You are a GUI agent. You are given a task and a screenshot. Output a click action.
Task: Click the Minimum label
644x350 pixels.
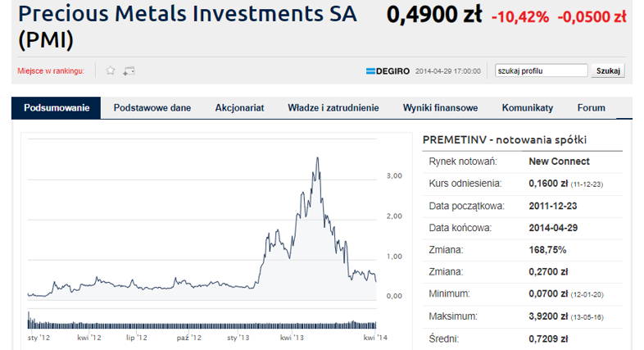[449, 294]
